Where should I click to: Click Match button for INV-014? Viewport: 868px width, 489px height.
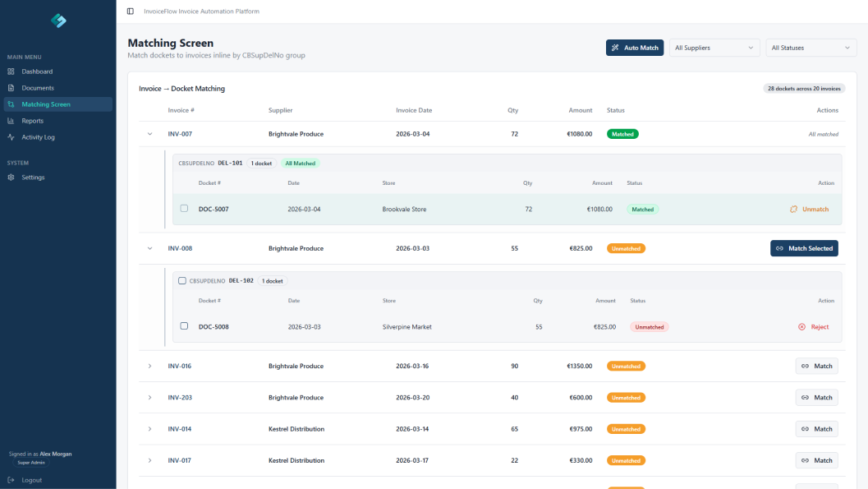[x=816, y=429]
